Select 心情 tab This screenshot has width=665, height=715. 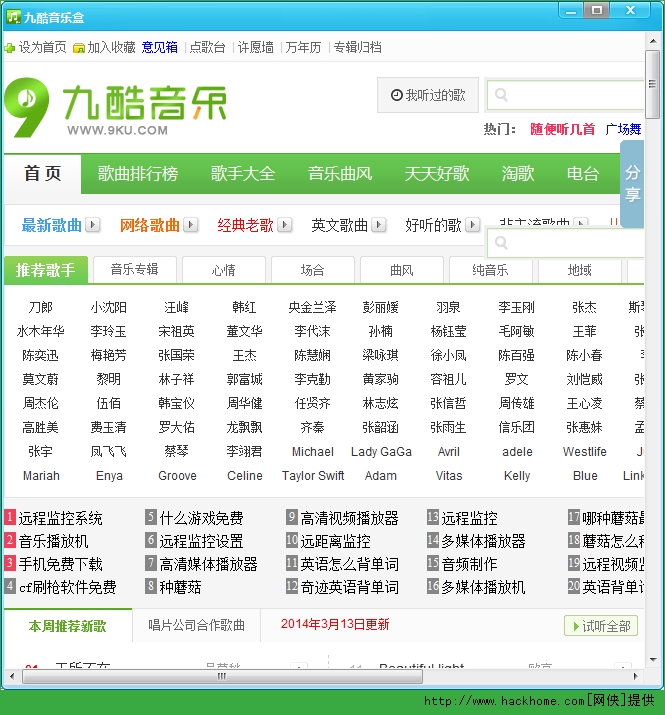(223, 270)
